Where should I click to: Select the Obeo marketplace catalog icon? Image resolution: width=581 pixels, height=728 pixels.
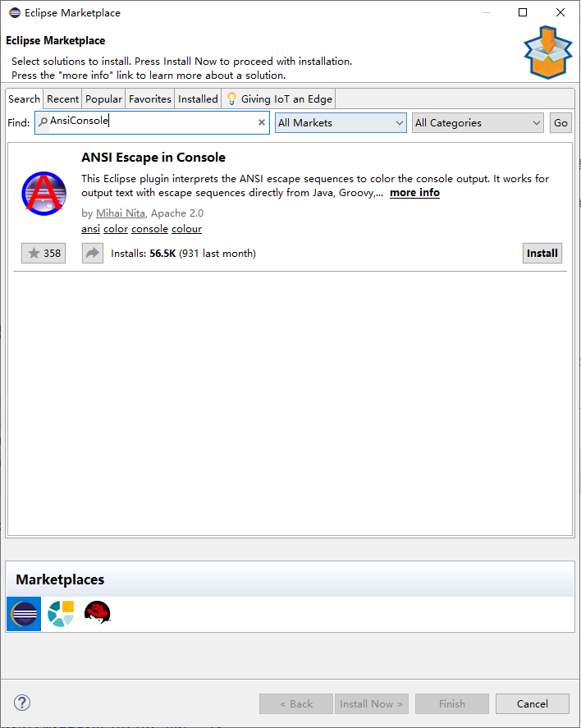coord(61,614)
